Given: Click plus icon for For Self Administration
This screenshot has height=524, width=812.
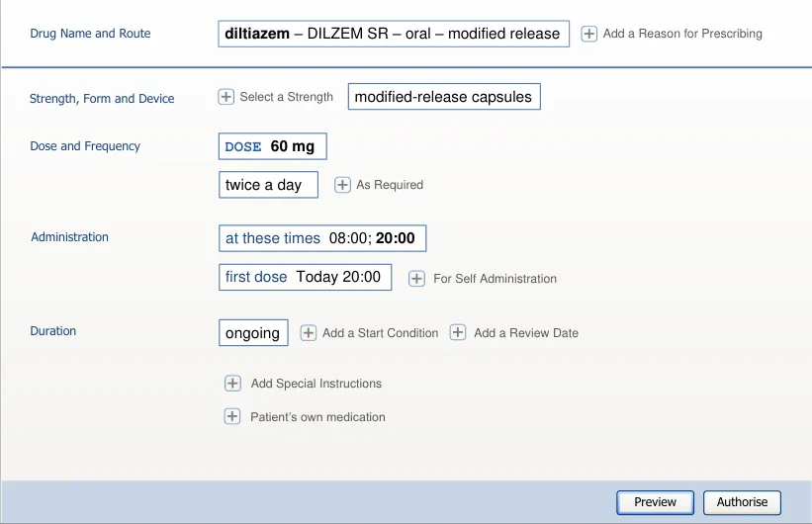Looking at the screenshot, I should coord(417,279).
